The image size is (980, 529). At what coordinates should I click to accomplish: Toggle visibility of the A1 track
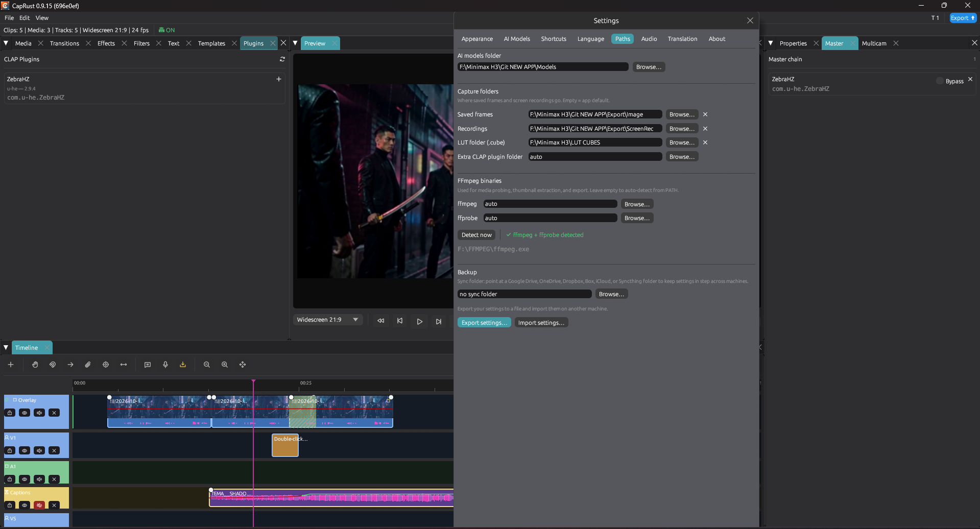click(x=25, y=479)
